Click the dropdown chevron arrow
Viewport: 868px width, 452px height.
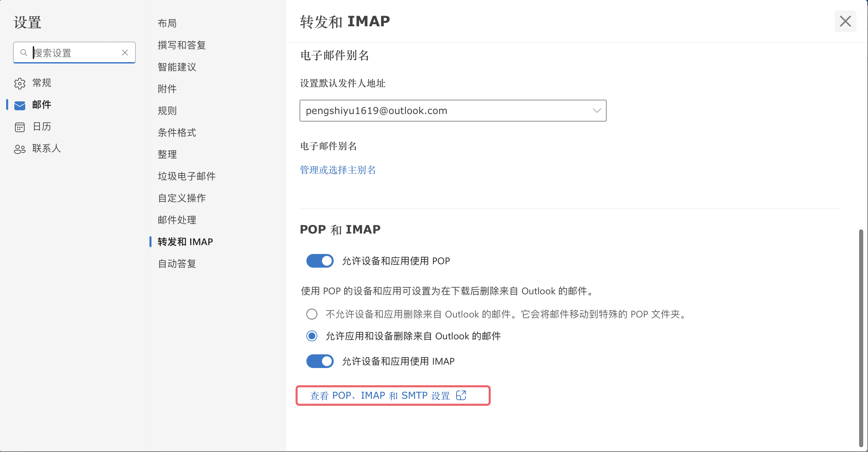click(597, 111)
